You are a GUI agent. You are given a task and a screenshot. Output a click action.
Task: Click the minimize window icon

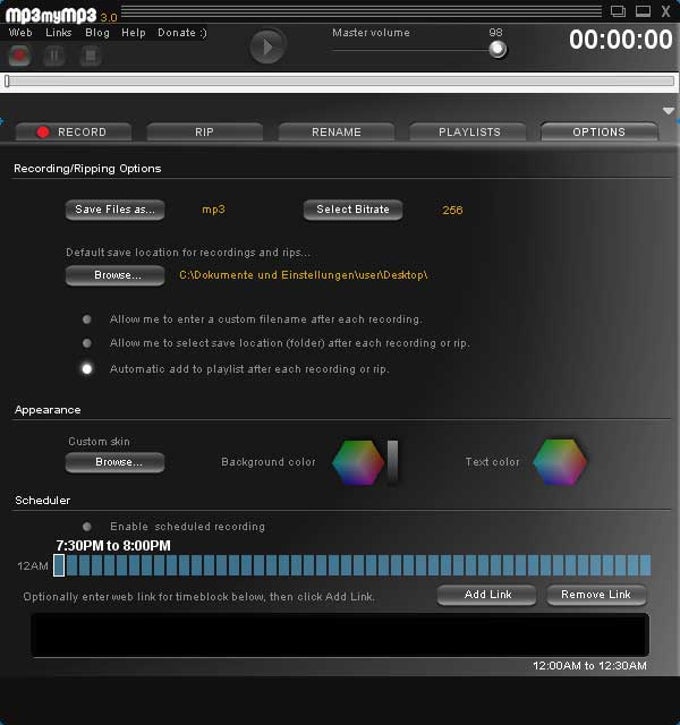643,11
